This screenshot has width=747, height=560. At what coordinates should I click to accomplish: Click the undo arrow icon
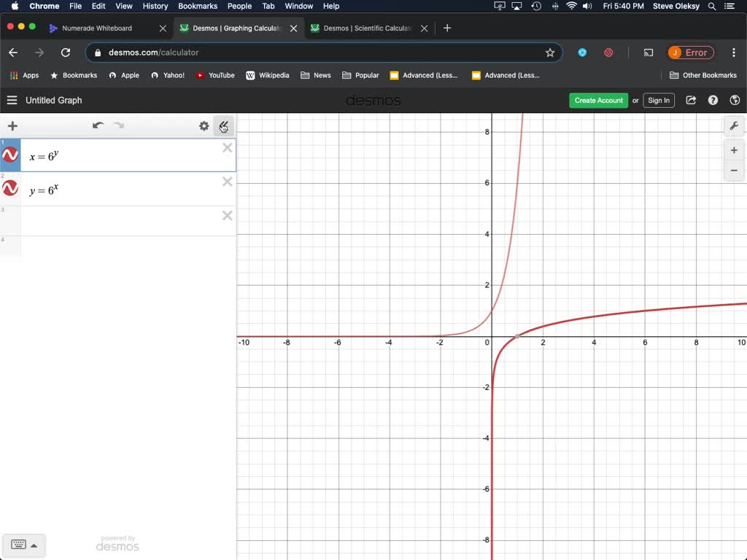click(98, 125)
